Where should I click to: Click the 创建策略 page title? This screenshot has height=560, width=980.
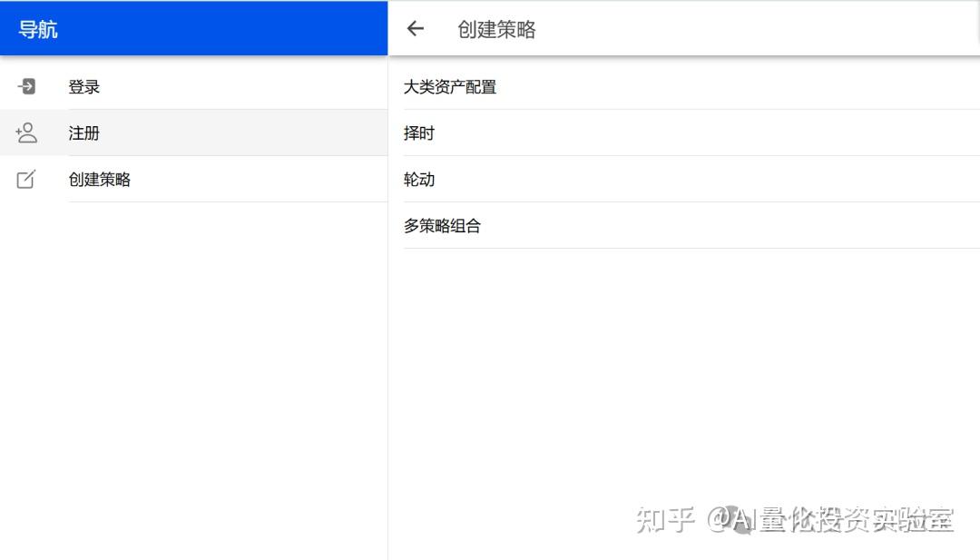(x=496, y=28)
